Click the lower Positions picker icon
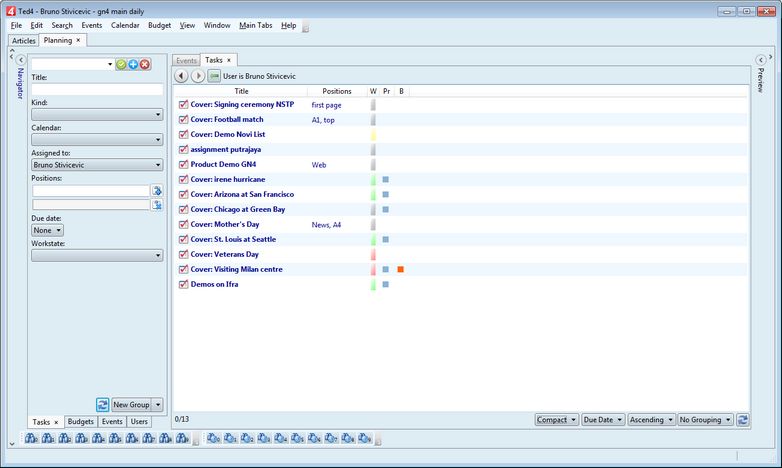The height and width of the screenshot is (468, 782). coord(157,205)
